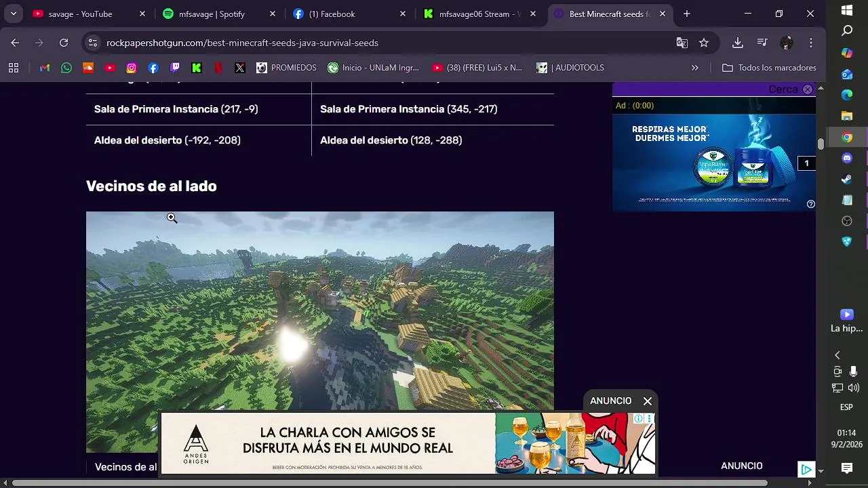
Task: Open Discord from the taskbar
Action: pos(847,158)
